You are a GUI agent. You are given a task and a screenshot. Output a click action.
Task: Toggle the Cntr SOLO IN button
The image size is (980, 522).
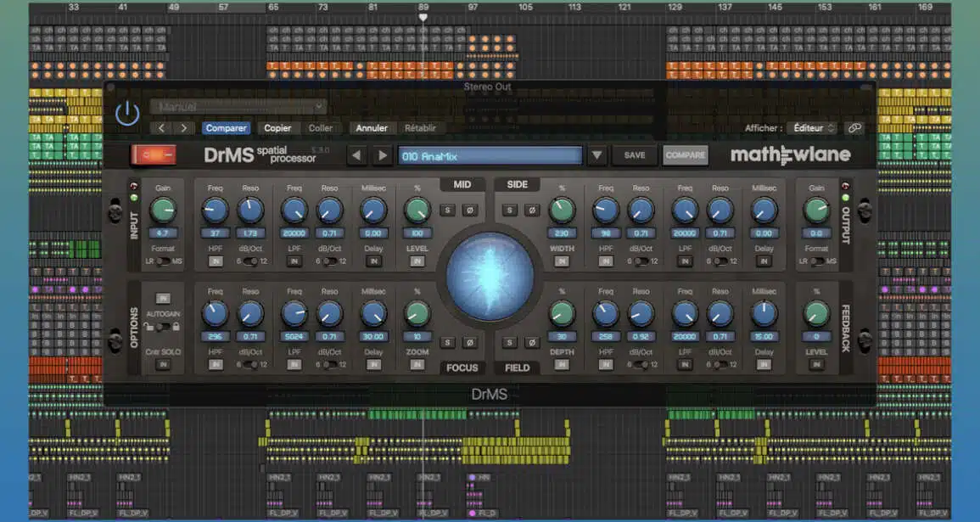pos(163,364)
